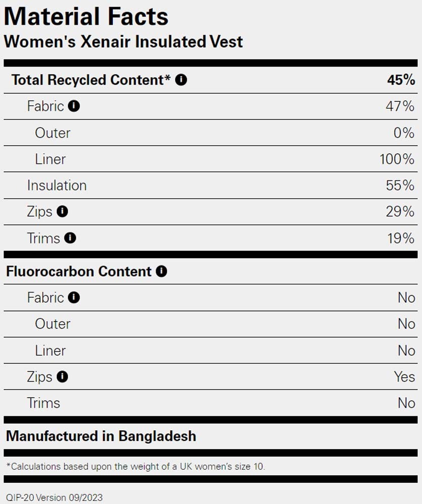Click the QIP-20 Version 09/2023 text
This screenshot has height=504, width=422.
click(54, 497)
